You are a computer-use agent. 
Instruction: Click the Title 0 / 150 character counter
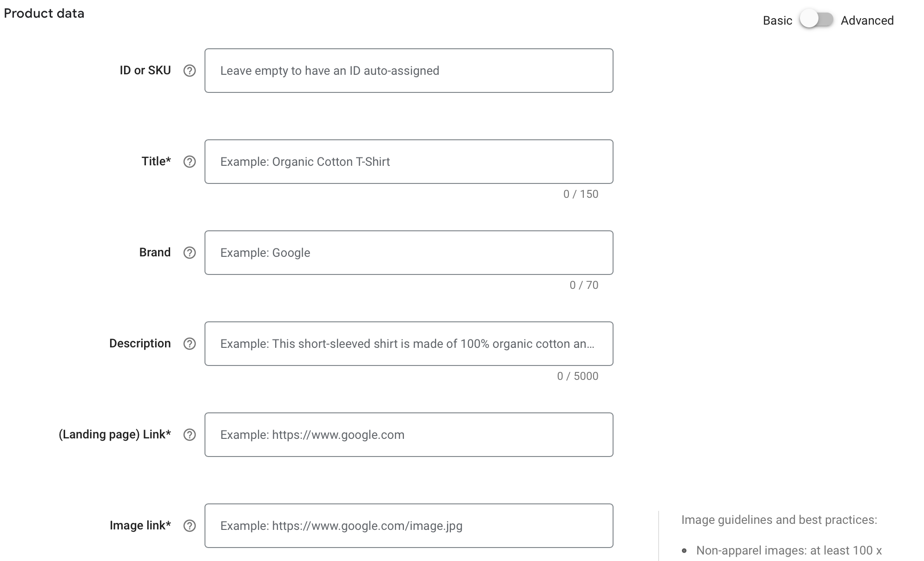(x=581, y=194)
